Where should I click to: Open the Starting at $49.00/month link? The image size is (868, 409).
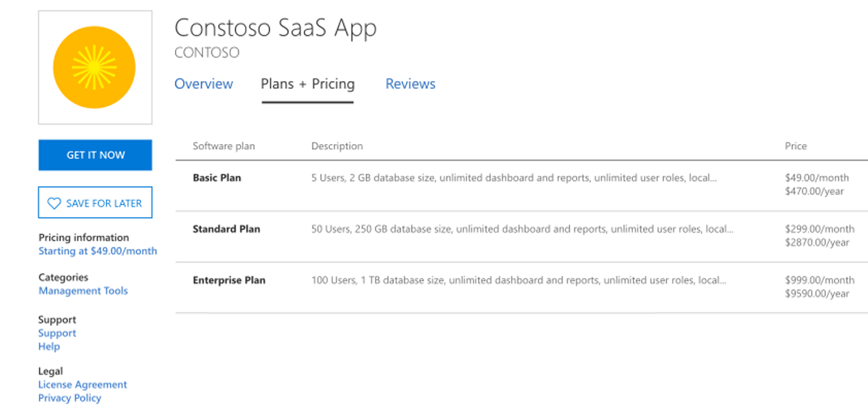(x=98, y=251)
